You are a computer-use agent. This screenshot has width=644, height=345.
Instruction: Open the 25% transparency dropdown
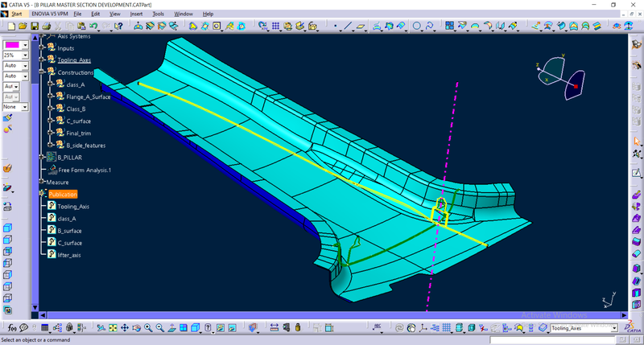[x=25, y=55]
